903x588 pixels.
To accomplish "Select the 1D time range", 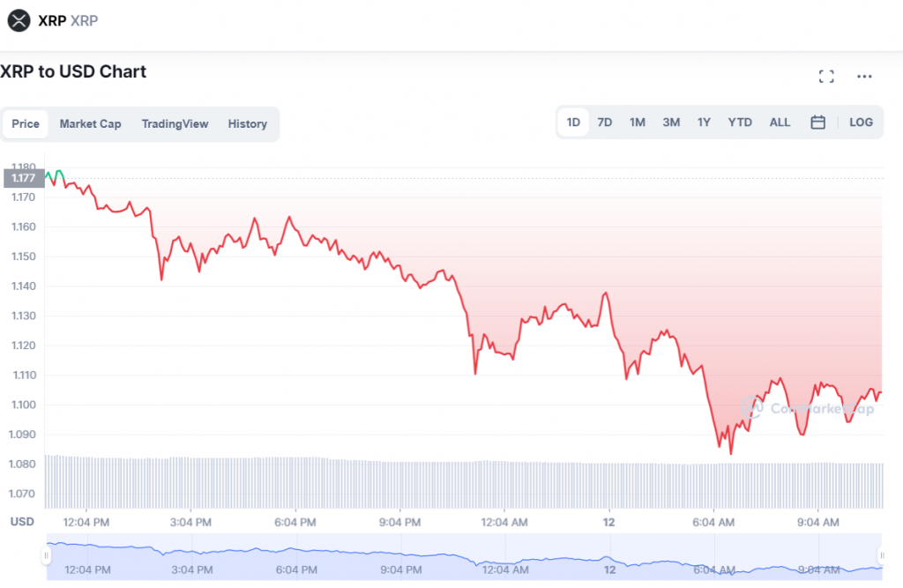I will coord(573,123).
